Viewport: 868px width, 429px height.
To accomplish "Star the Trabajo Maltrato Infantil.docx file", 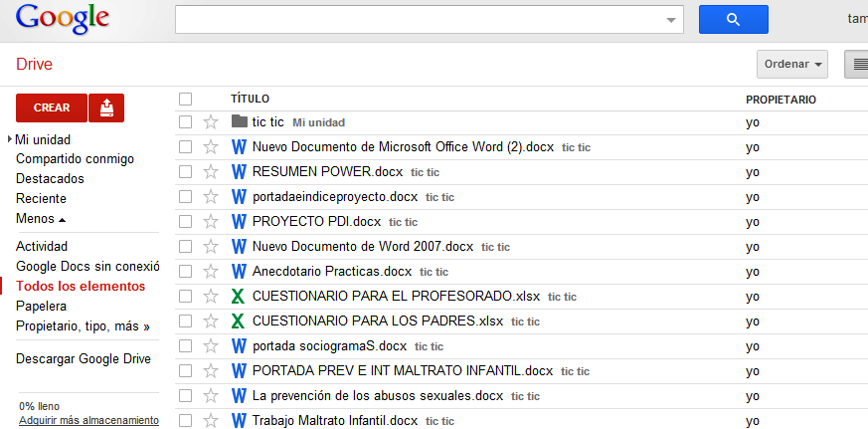I will click(211, 420).
